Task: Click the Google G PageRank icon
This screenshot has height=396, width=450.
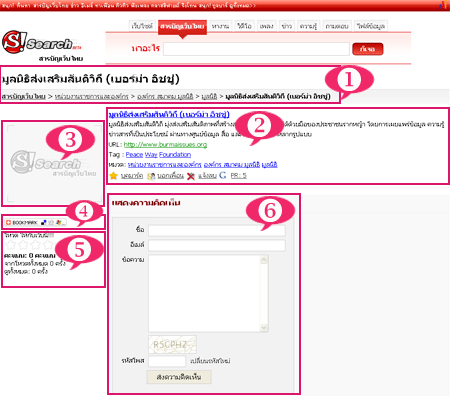Action: click(x=223, y=175)
